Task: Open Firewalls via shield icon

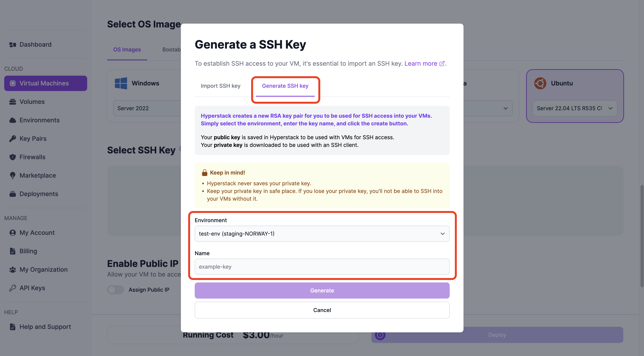Action: (12, 157)
